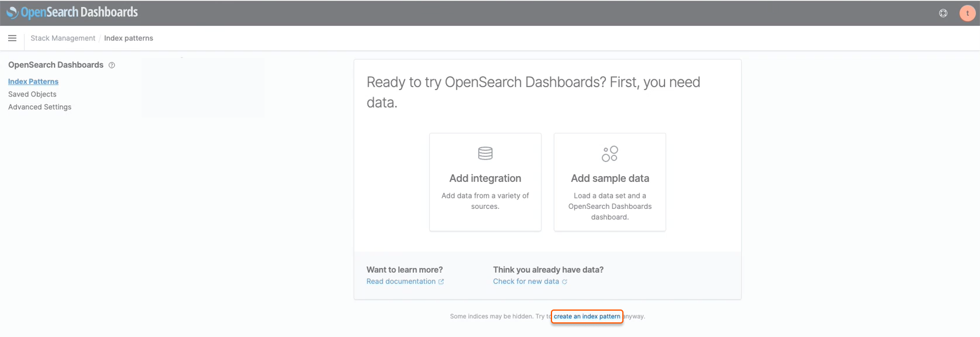The image size is (980, 337).
Task: Click the Add integration card title
Action: (485, 178)
